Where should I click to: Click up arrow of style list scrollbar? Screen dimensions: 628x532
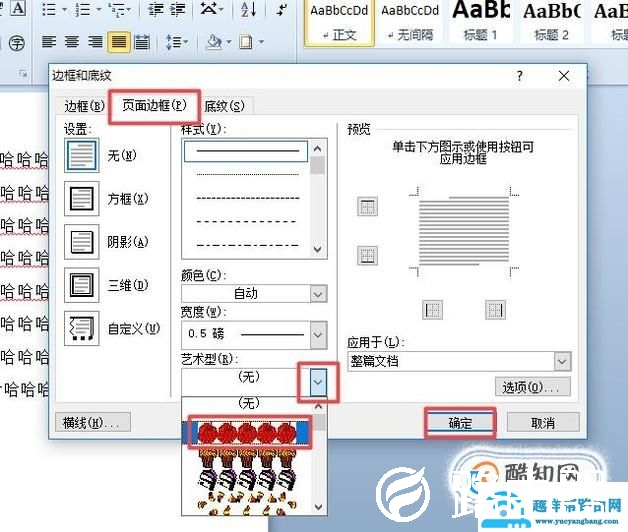click(318, 149)
